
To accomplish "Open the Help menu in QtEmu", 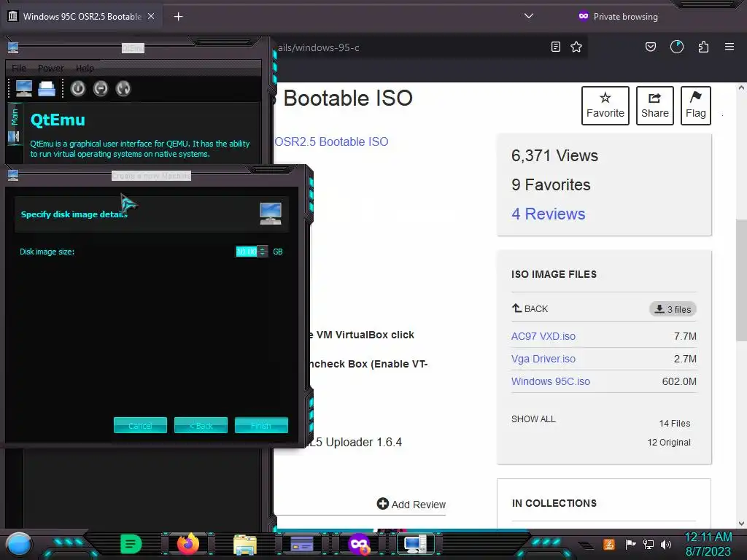I will 85,68.
